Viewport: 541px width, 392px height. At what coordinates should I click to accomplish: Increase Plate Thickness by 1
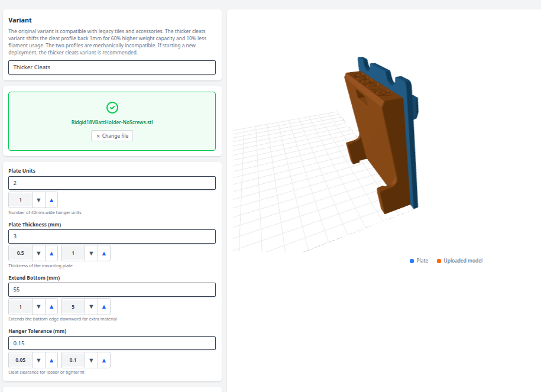[104, 253]
